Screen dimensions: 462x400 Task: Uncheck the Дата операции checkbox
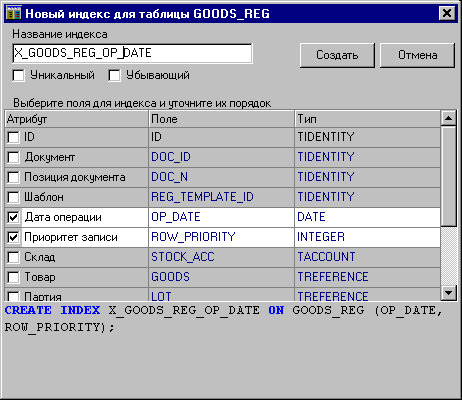coord(13,217)
